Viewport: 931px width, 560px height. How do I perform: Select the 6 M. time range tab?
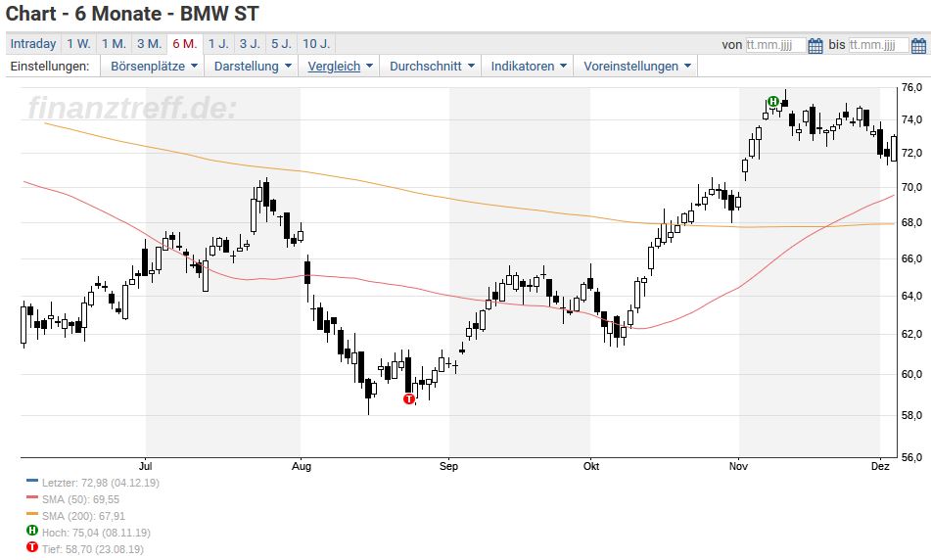coord(185,44)
